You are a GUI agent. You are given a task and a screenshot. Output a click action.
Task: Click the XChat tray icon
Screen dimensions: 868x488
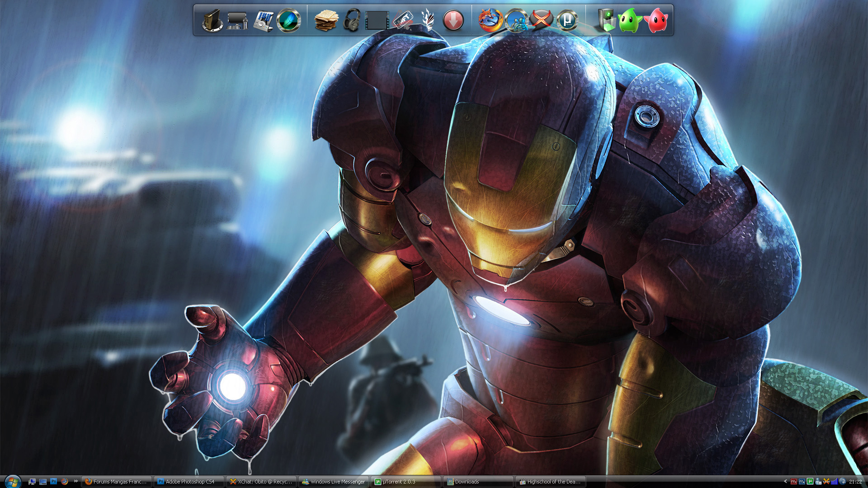pyautogui.click(x=826, y=481)
